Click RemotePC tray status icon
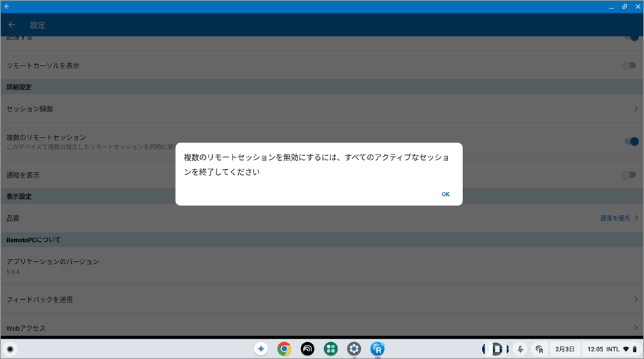The height and width of the screenshot is (359, 644). click(539, 349)
